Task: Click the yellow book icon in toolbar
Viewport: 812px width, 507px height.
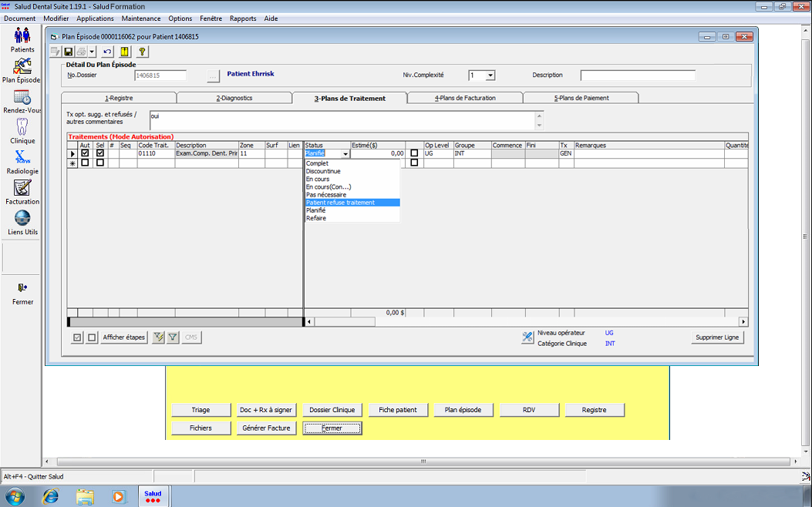Action: click(124, 52)
